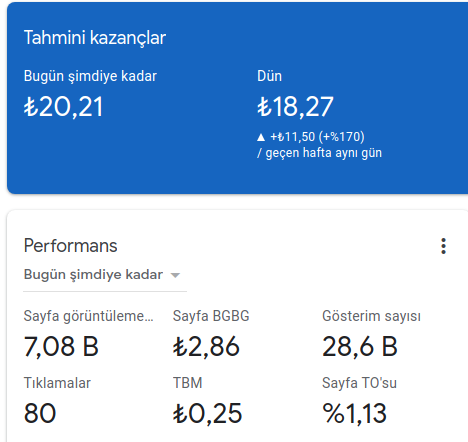Click the 7,08 B page views value

(61, 347)
